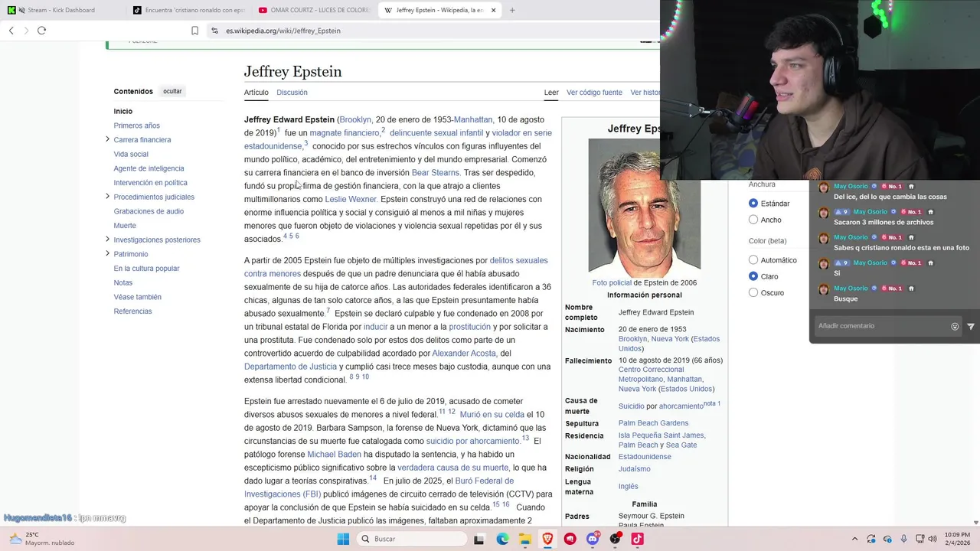The width and height of the screenshot is (980, 551).
Task: Open the Artículo tab
Action: click(x=256, y=93)
